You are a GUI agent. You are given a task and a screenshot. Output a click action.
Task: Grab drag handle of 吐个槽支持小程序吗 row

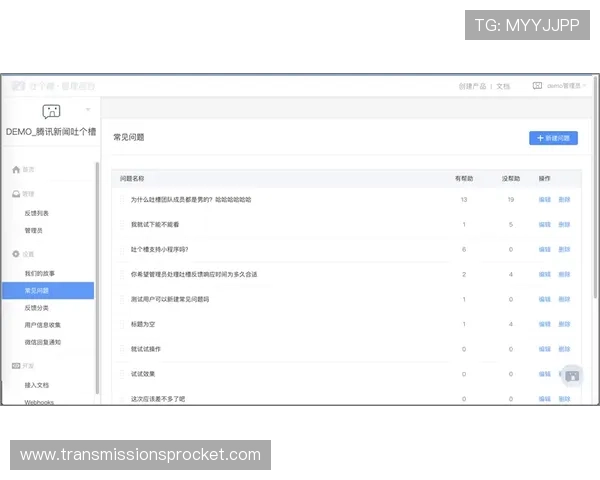(x=122, y=250)
